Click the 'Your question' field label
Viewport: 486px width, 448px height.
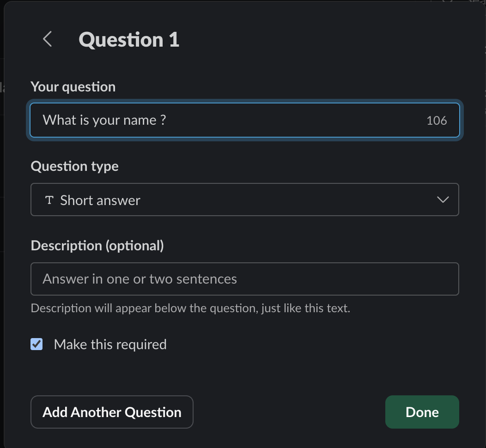point(73,87)
